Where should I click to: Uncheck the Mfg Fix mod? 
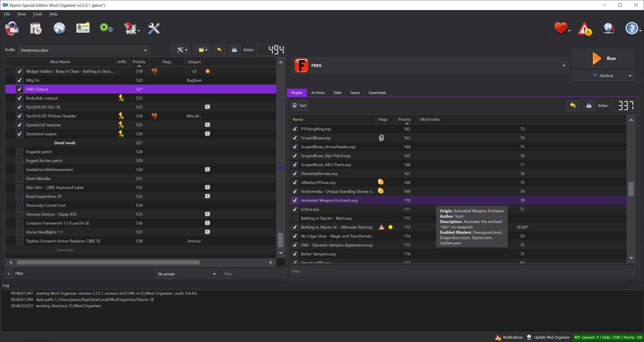(x=19, y=80)
